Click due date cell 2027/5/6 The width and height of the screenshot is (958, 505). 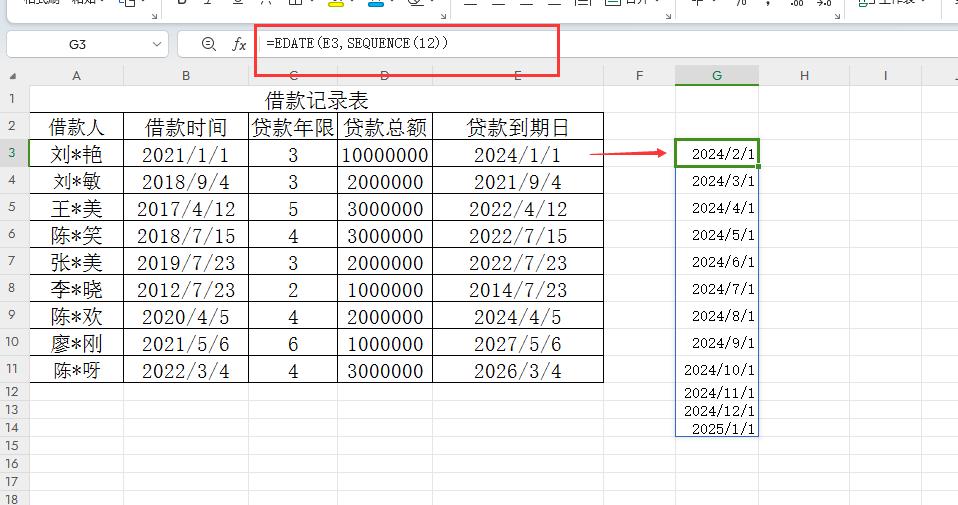coord(517,343)
